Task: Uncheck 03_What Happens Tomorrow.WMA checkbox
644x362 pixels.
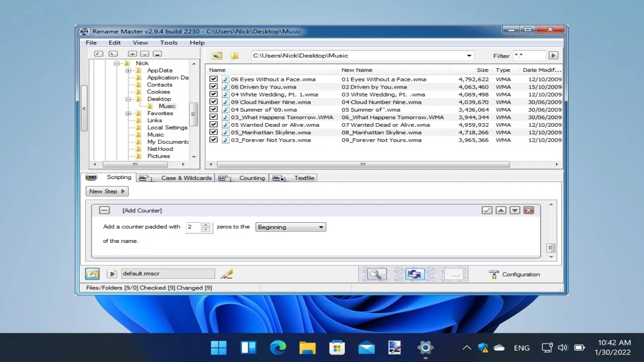Action: pyautogui.click(x=214, y=117)
